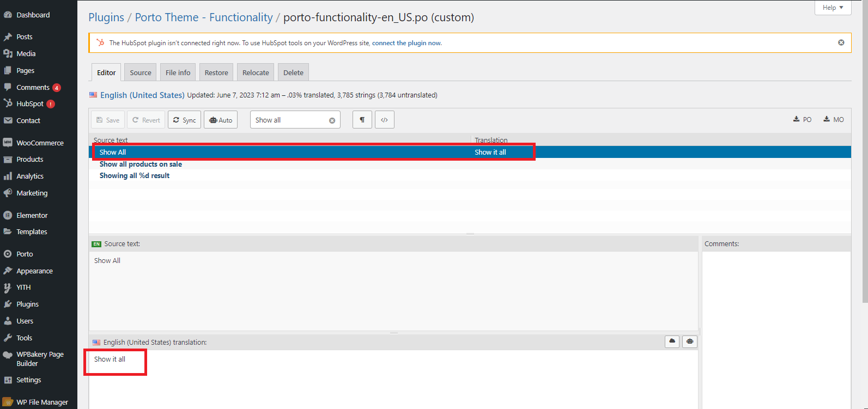Viewport: 868px width, 409px height.
Task: Click the Save button
Action: click(x=108, y=120)
